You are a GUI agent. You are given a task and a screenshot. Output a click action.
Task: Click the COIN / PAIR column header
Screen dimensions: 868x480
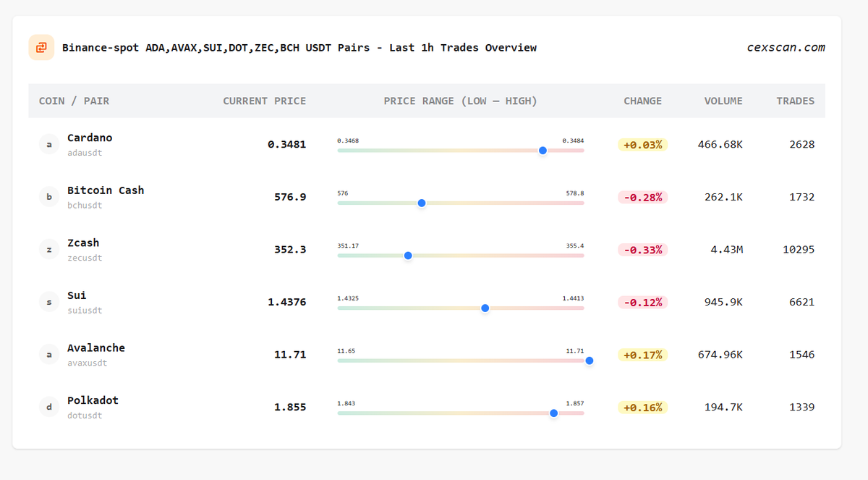pyautogui.click(x=74, y=101)
